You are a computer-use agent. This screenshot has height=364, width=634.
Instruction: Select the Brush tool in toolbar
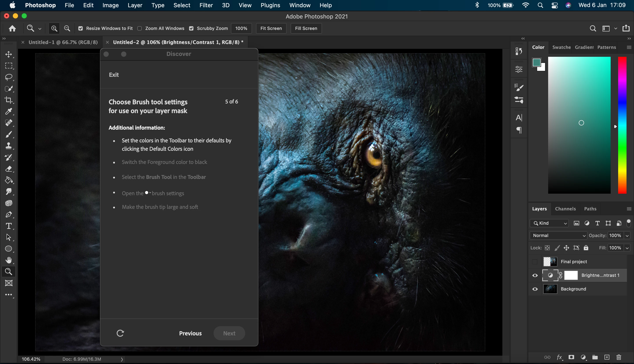tap(9, 134)
